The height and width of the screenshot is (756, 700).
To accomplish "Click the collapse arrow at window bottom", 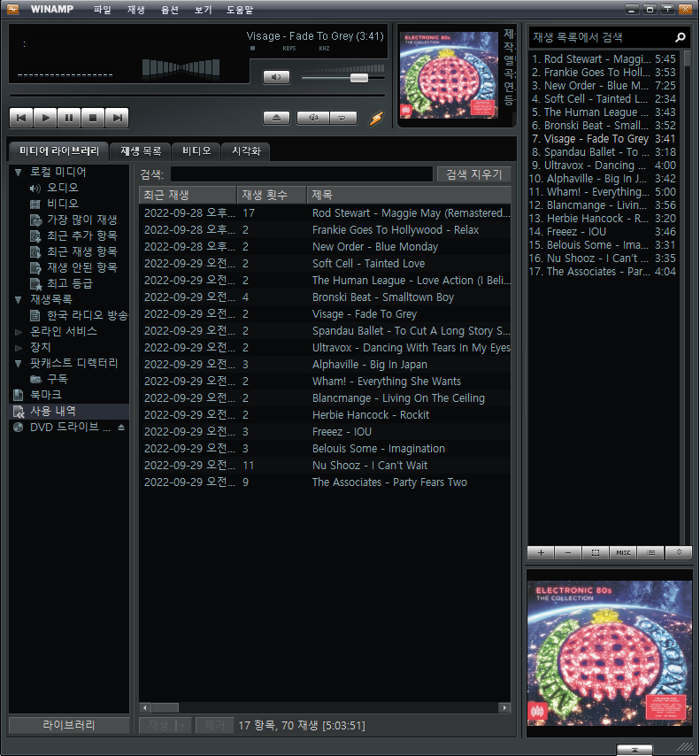I will [635, 750].
